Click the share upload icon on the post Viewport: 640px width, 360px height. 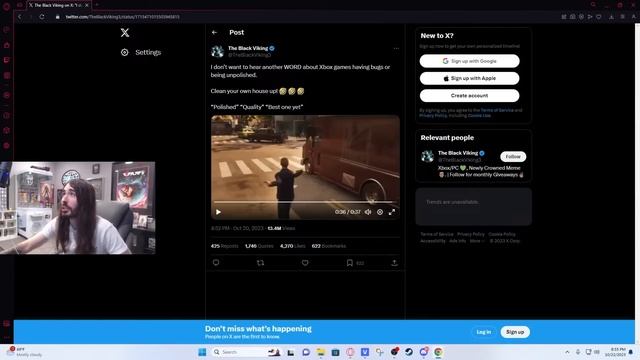(394, 263)
